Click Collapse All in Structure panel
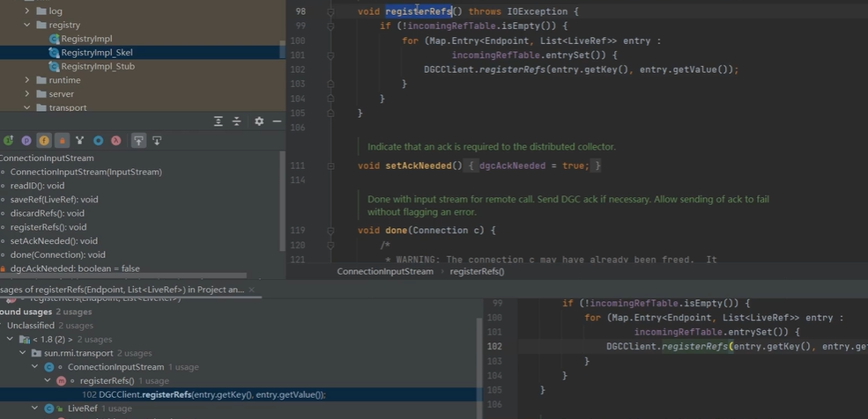Image resolution: width=868 pixels, height=419 pixels. [x=236, y=121]
